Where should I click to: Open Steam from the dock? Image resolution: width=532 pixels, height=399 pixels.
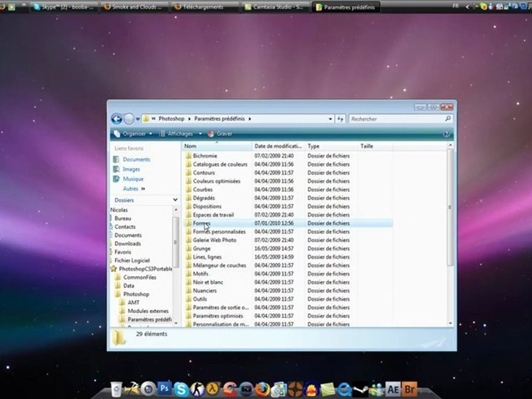[x=361, y=390]
